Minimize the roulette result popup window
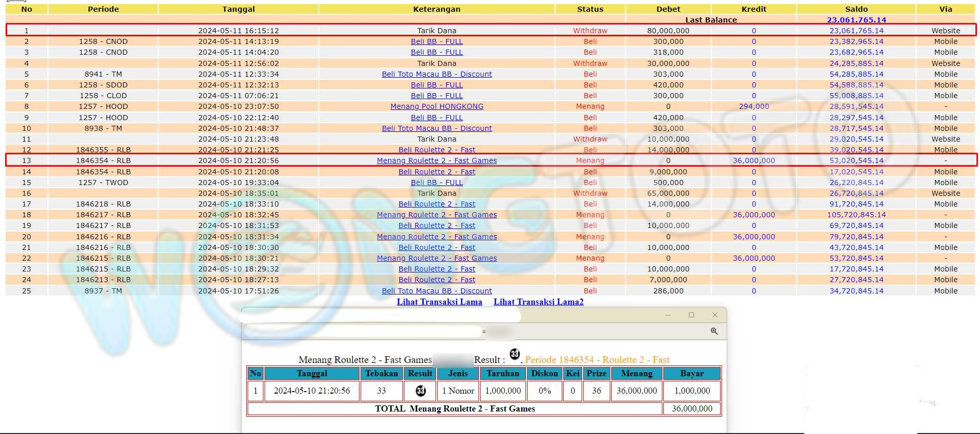 point(667,315)
